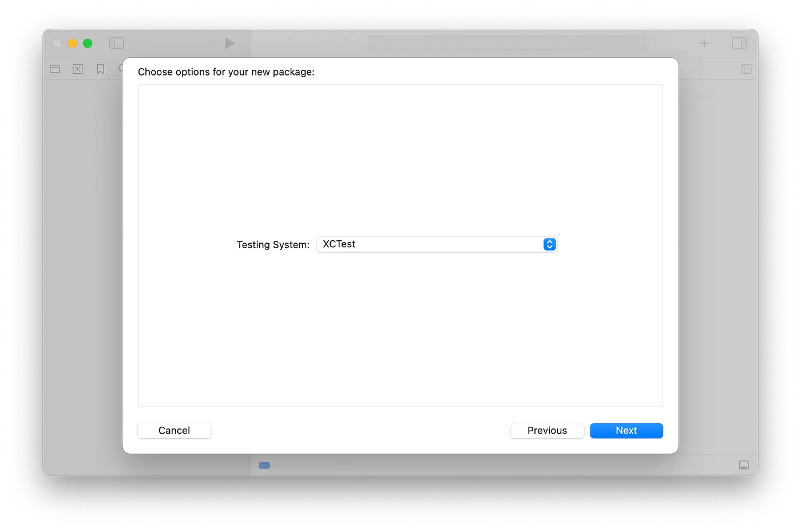The height and width of the screenshot is (532, 801).
Task: Click the activity status field in Xcode toolbar
Action: tap(507, 43)
